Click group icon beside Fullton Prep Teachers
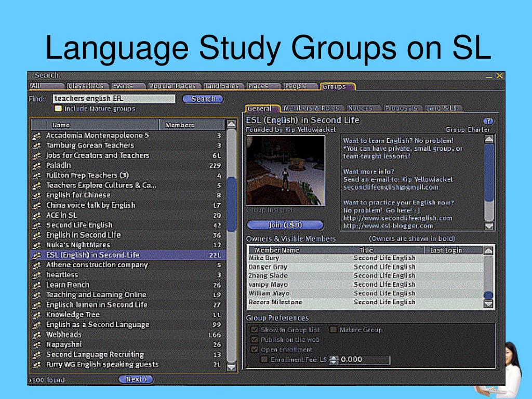 point(37,176)
